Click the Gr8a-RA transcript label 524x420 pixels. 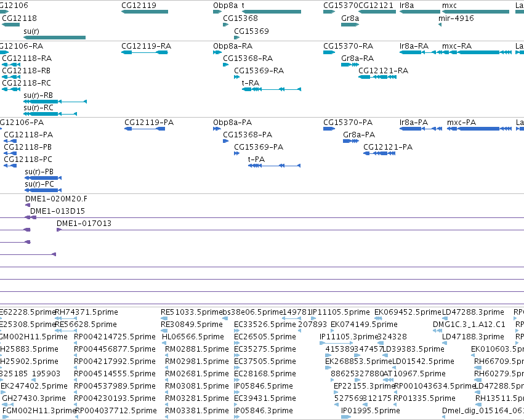(x=357, y=59)
